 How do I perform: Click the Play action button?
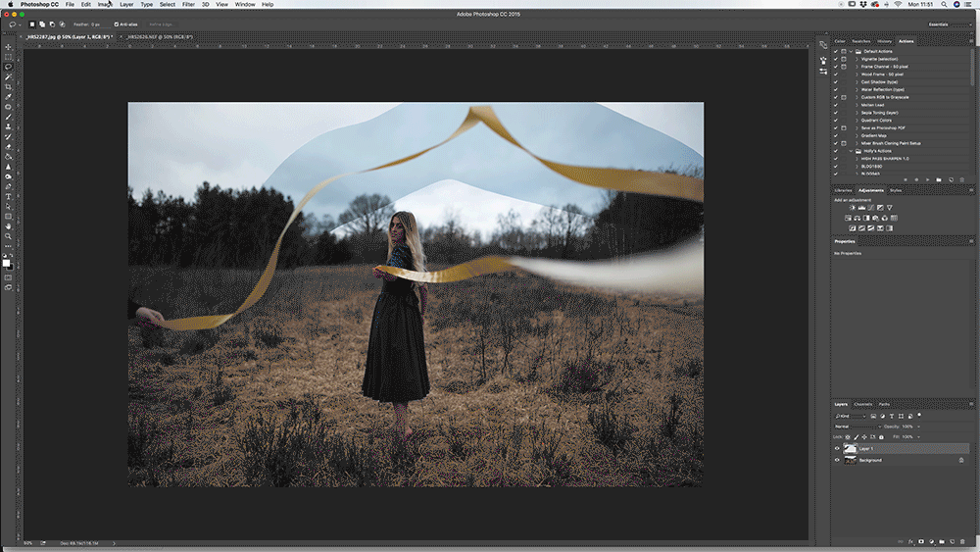(x=927, y=180)
